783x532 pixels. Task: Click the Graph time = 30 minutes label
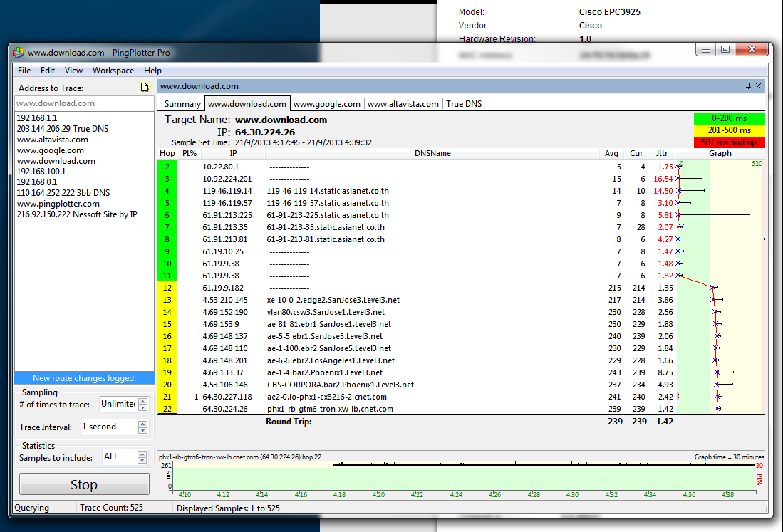click(729, 457)
